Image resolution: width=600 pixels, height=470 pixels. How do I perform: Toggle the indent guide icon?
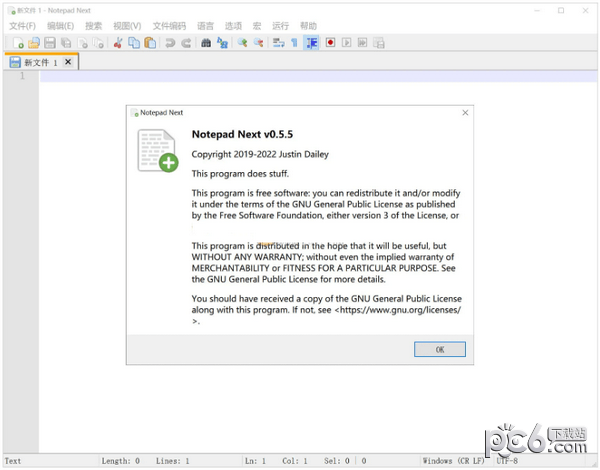click(x=311, y=43)
